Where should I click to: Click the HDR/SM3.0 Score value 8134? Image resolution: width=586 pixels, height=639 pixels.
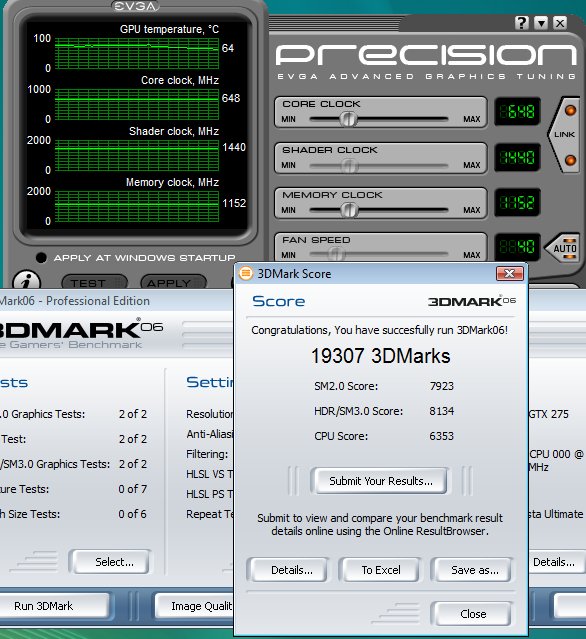point(442,411)
